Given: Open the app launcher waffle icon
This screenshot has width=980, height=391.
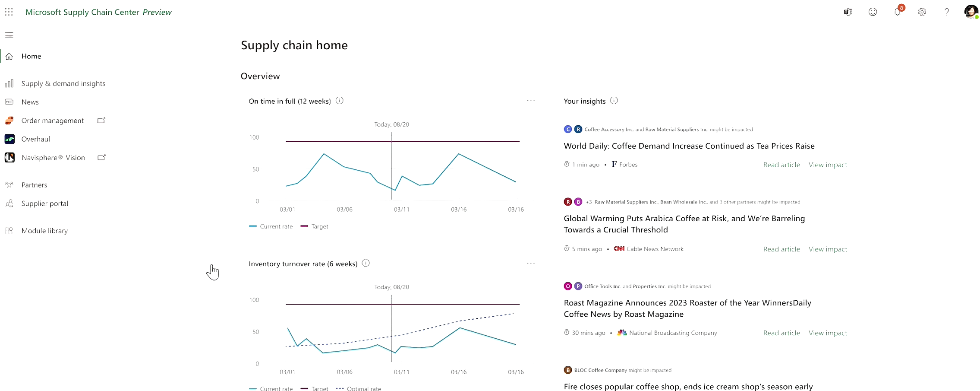Looking at the screenshot, I should click(9, 12).
